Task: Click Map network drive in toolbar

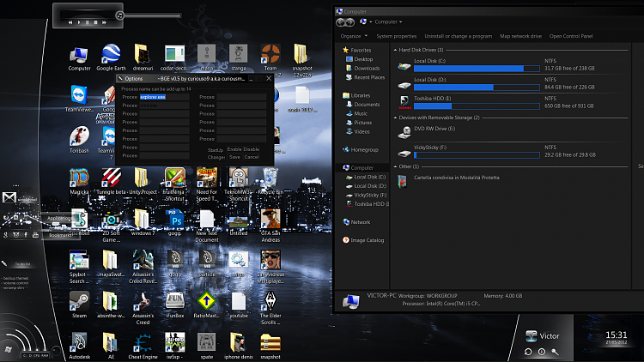Action: tap(520, 36)
